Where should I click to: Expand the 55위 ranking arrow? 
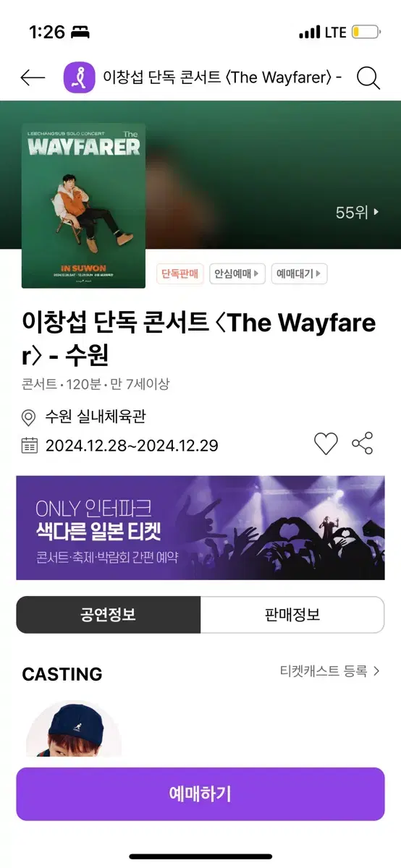(358, 213)
